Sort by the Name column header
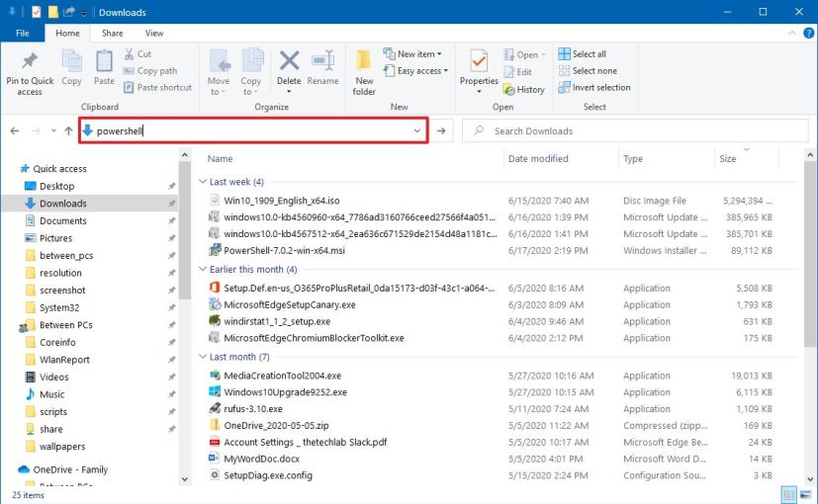818x504 pixels. click(221, 158)
